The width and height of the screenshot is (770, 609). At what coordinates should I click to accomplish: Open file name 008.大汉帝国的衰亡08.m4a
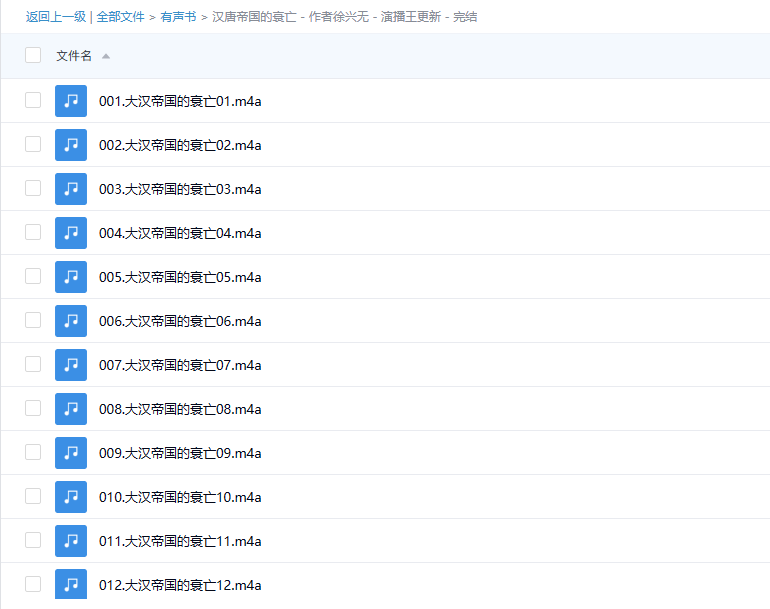pyautogui.click(x=180, y=409)
